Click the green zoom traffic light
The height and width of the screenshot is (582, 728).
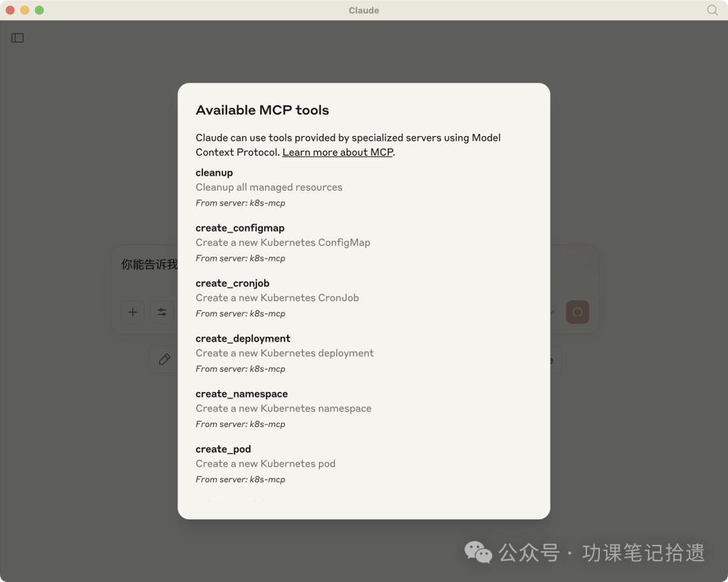[x=39, y=11]
